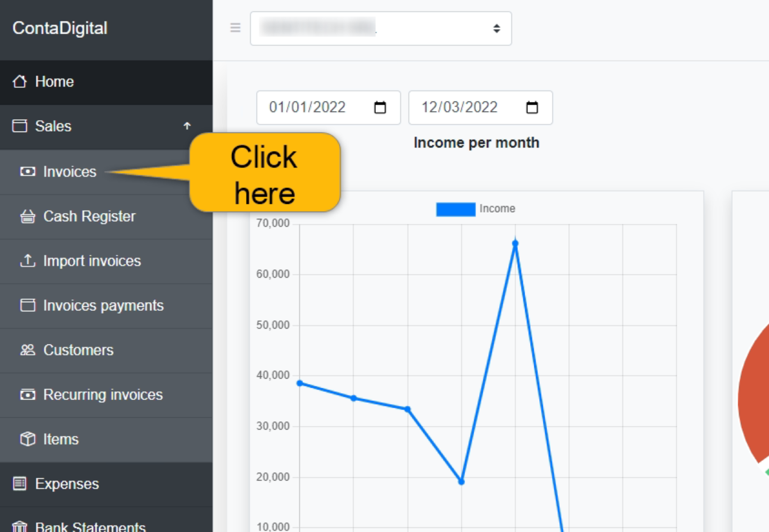Open Invoices from the Sales menu
The height and width of the screenshot is (532, 769).
(x=69, y=172)
